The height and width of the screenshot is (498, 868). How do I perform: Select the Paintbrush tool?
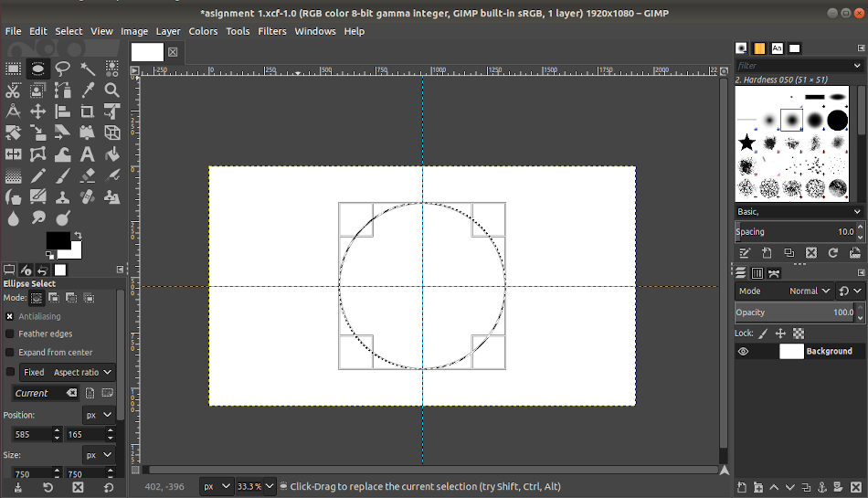(62, 176)
